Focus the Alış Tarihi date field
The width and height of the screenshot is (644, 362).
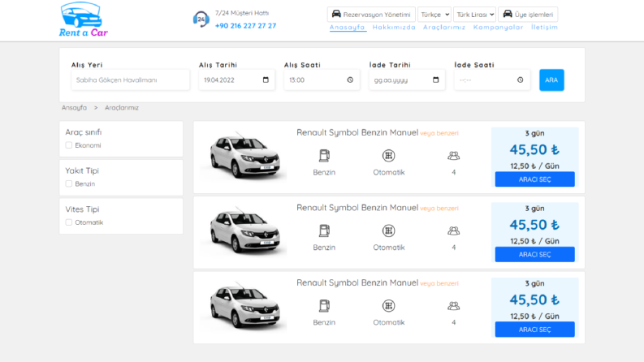236,80
